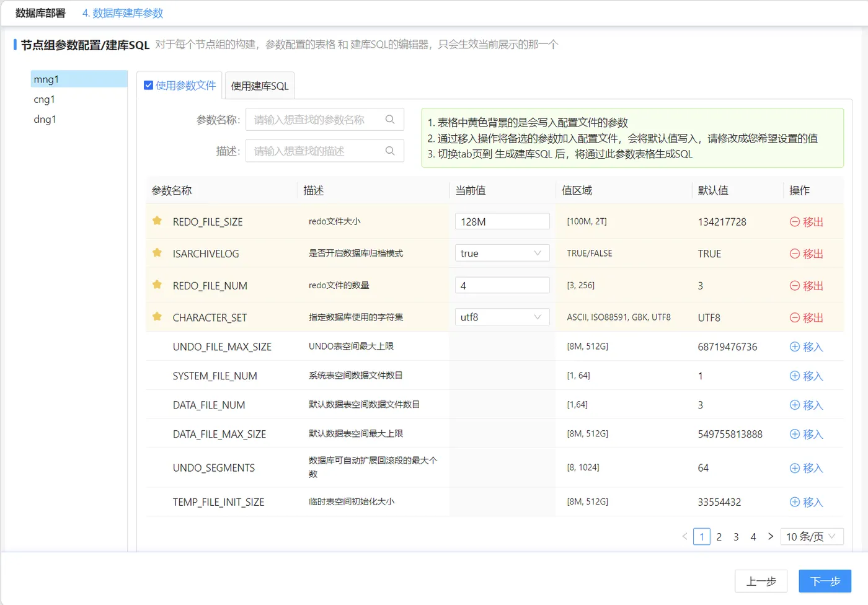Click star icon beside CHARACTER_SET
This screenshot has width=868, height=605.
pos(157,317)
